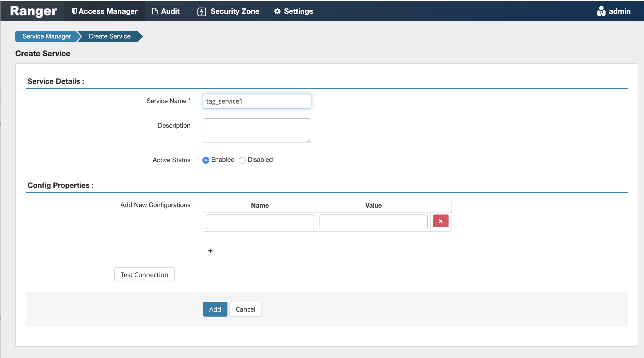Select the Enabled radio button
Screen dimensions: 644x358
click(x=206, y=160)
